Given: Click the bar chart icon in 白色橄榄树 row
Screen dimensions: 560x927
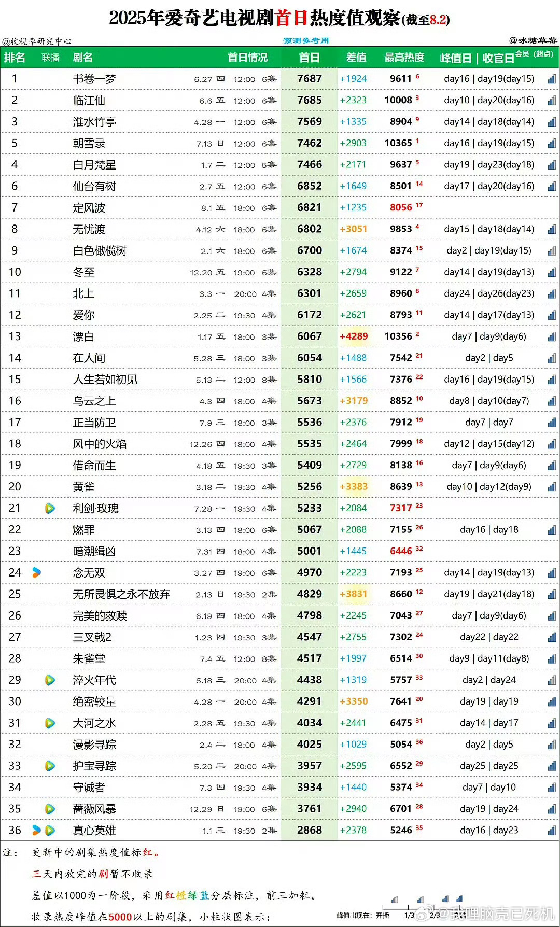Looking at the screenshot, I should click(x=552, y=250).
